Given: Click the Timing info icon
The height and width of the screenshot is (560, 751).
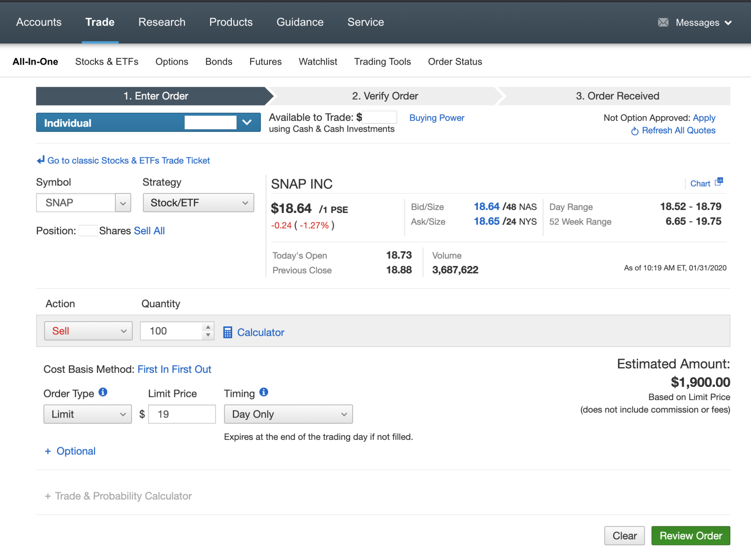Looking at the screenshot, I should [x=264, y=392].
